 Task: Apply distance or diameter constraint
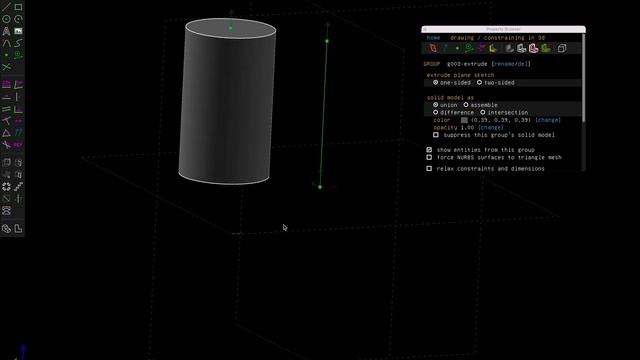6,85
